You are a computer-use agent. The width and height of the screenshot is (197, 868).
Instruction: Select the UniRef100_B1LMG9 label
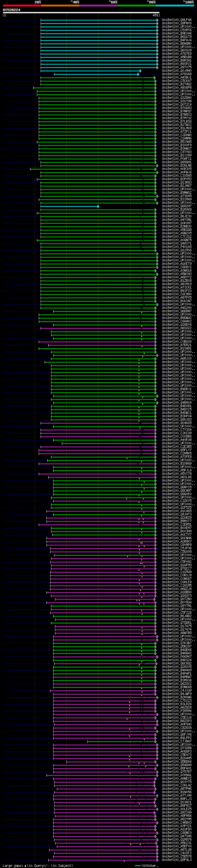[x=177, y=128]
